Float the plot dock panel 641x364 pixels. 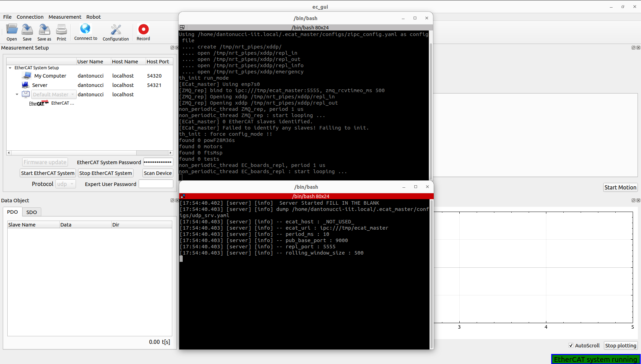click(633, 201)
